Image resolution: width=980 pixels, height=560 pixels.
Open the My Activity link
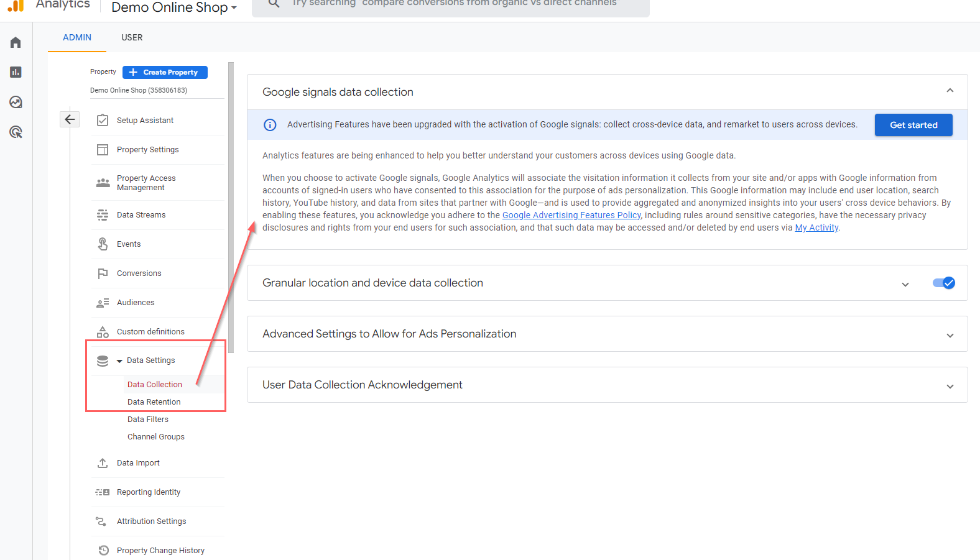click(x=816, y=227)
